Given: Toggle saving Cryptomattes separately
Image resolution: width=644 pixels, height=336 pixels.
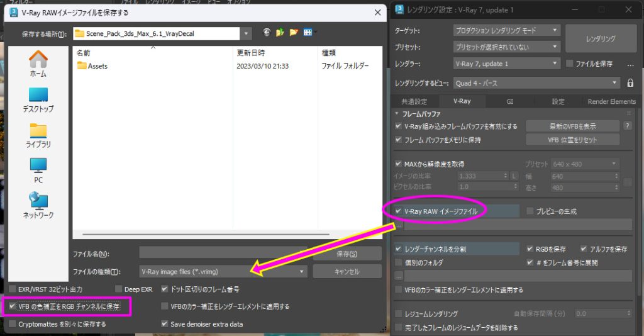Looking at the screenshot, I should [x=13, y=323].
